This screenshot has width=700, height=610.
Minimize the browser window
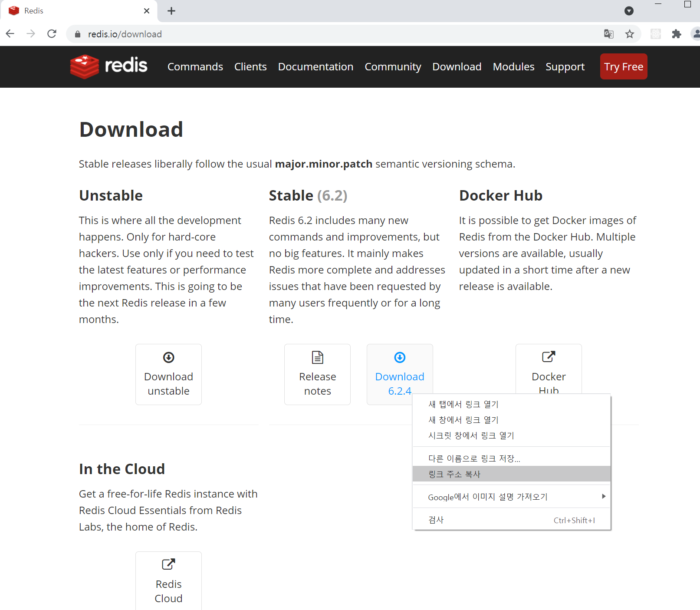[658, 4]
